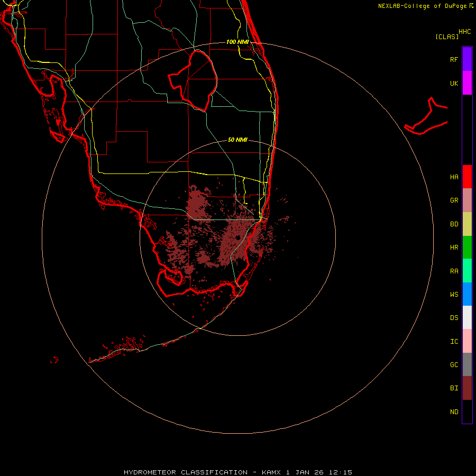Viewport: 476px width, 476px height.
Task: Click the 'RA' legend label
Action: pos(454,271)
